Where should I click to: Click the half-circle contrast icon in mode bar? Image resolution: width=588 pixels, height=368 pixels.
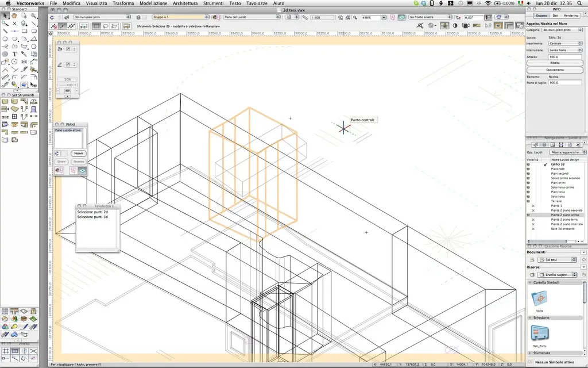(455, 25)
